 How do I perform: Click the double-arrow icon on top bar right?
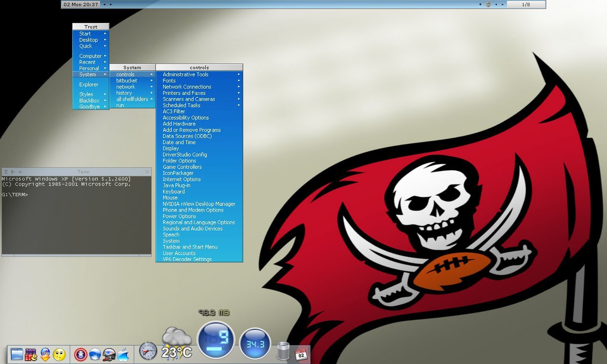tap(488, 4)
